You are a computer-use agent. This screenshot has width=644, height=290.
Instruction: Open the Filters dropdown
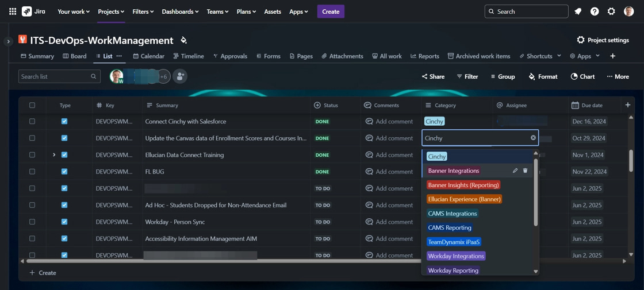pos(143,11)
